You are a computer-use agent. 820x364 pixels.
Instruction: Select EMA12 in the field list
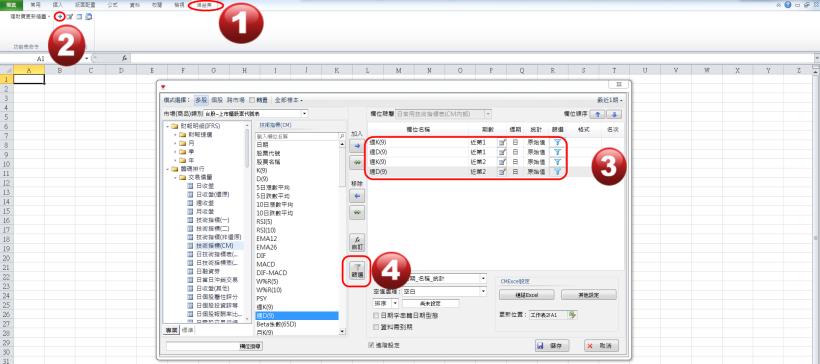point(266,238)
